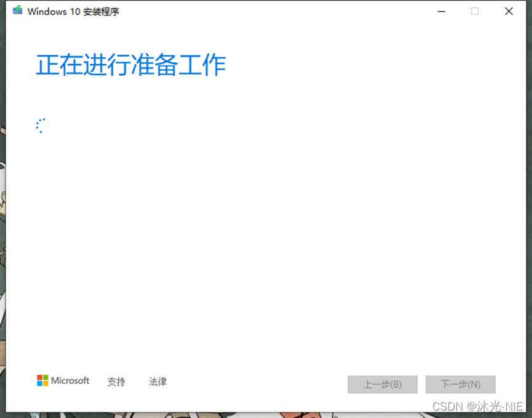Open the 法律 legal link
This screenshot has height=418, width=532.
tap(158, 381)
